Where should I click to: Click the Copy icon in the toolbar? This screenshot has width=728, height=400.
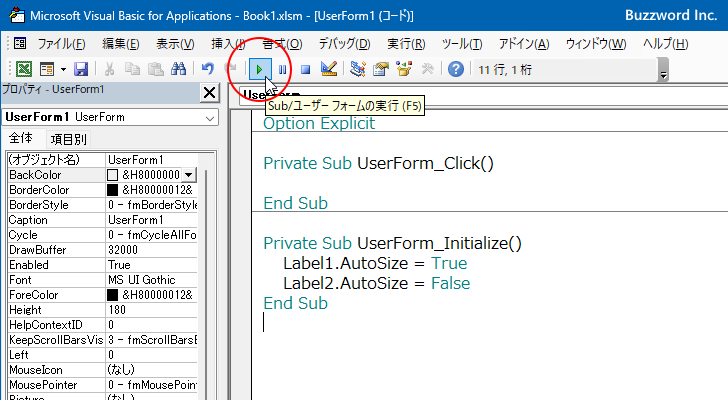coord(132,70)
